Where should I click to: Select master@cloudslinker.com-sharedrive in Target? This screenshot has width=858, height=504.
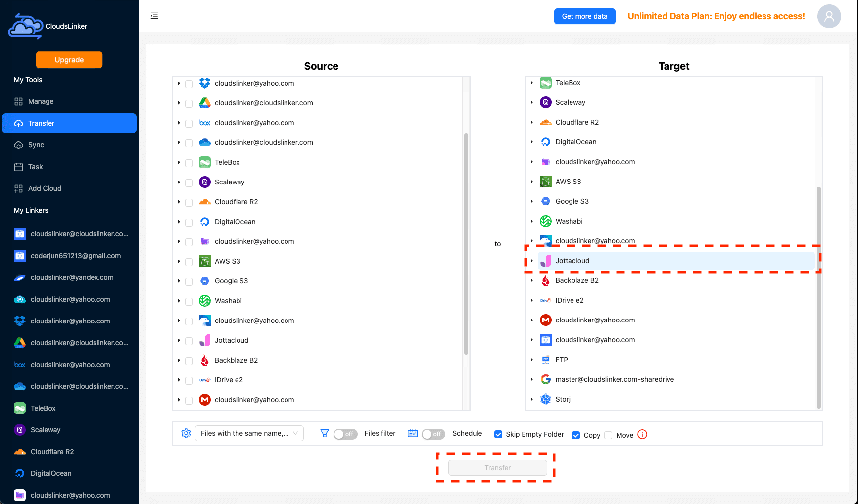615,379
